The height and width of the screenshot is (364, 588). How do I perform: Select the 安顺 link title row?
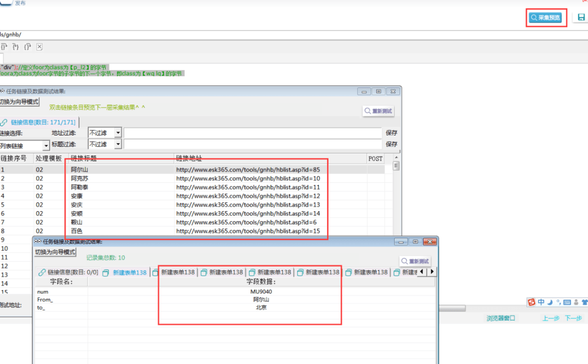click(77, 214)
